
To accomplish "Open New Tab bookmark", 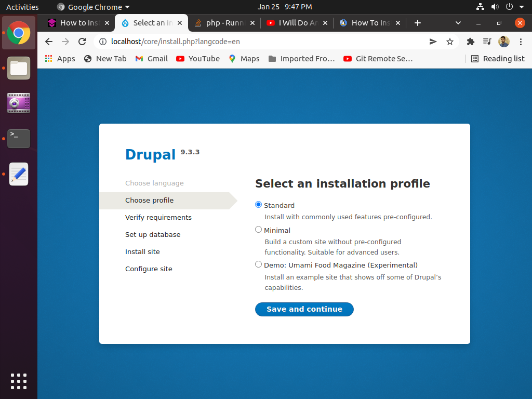I will click(105, 59).
